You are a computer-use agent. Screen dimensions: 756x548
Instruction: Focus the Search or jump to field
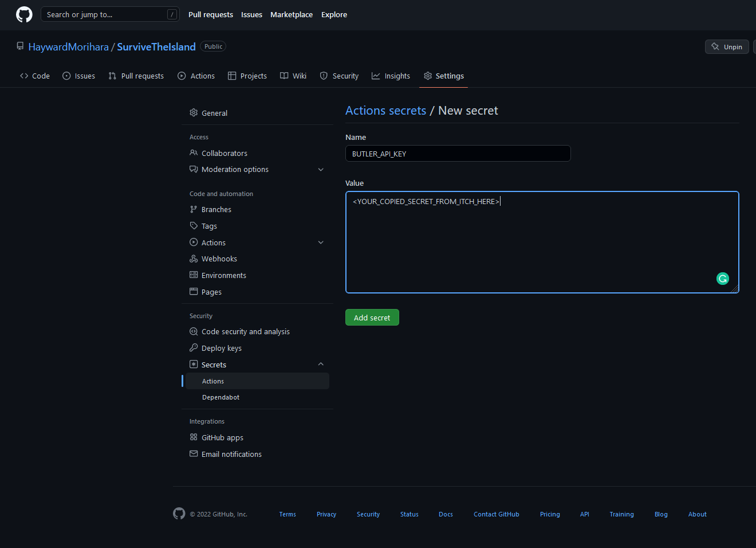(x=110, y=14)
